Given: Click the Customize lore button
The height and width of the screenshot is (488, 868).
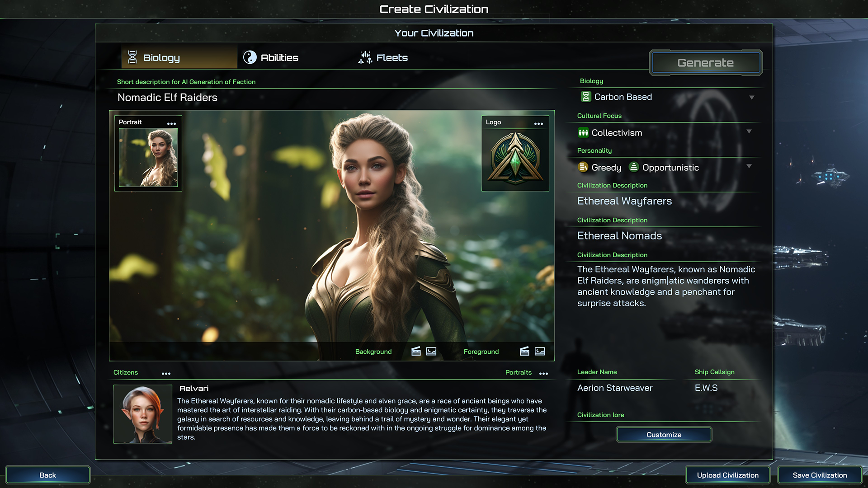Looking at the screenshot, I should (663, 435).
